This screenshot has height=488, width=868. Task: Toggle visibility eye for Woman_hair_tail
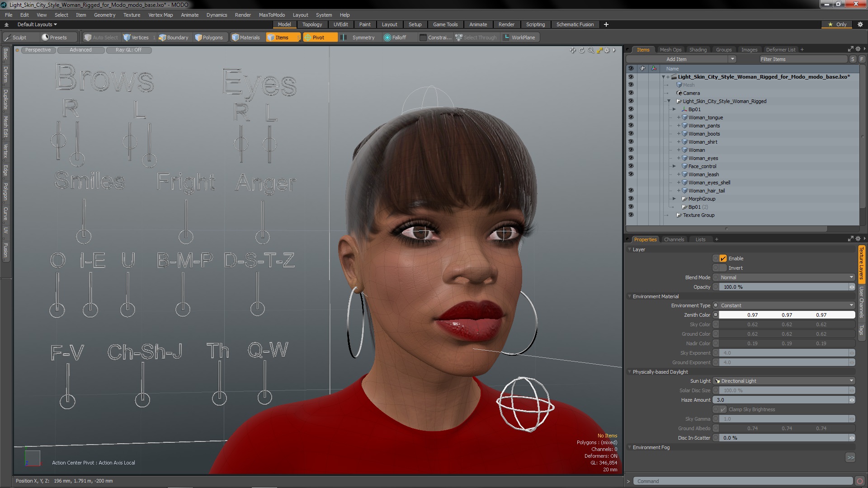pos(631,191)
